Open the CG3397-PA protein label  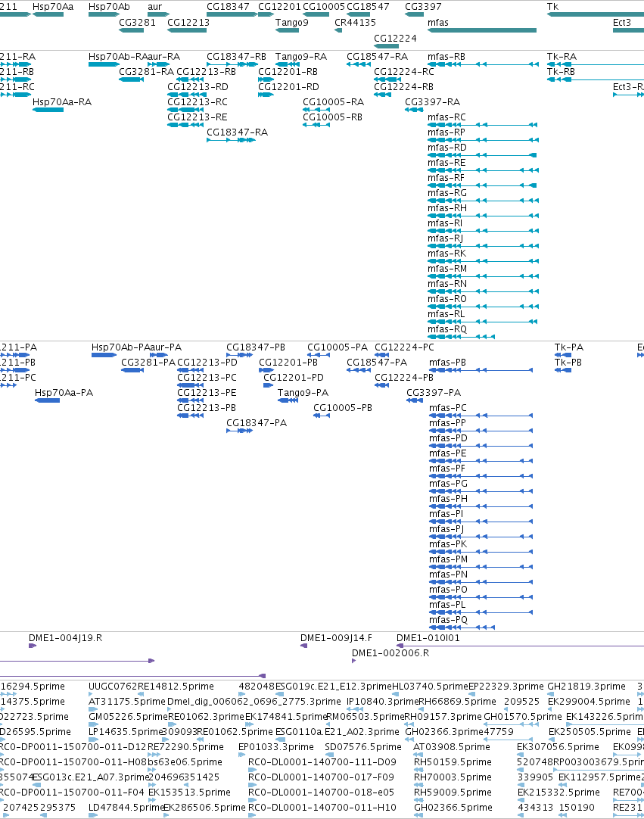coord(434,393)
